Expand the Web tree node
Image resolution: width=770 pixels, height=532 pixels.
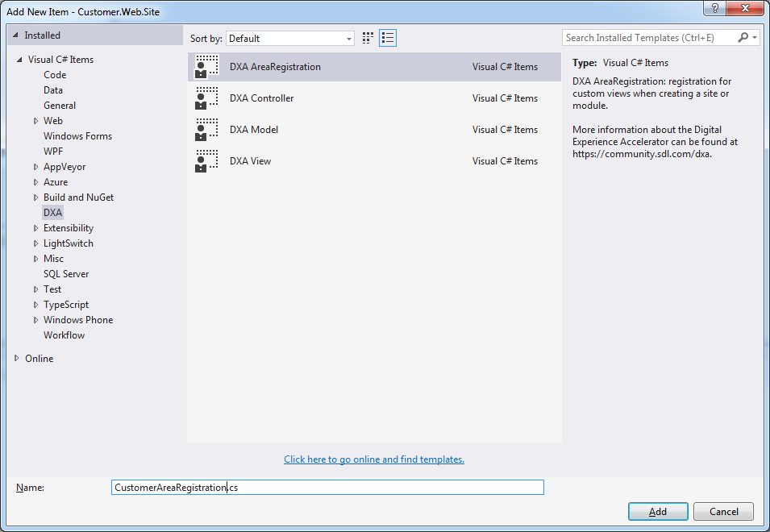(x=35, y=121)
